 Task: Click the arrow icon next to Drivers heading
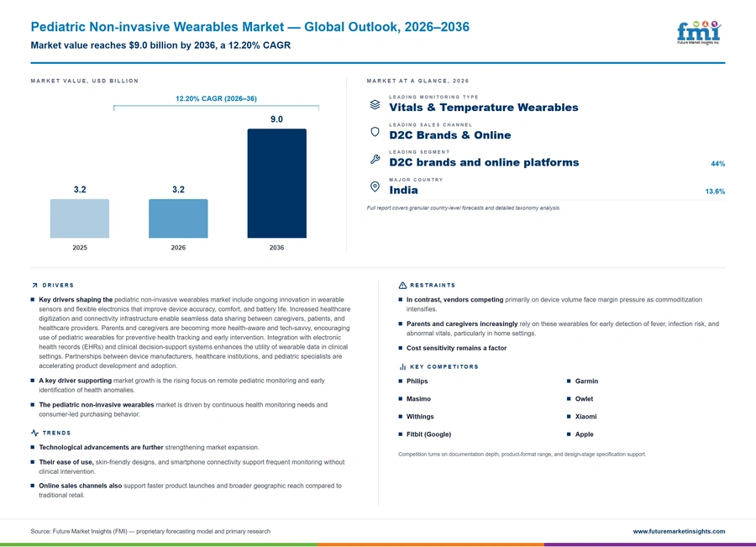tap(34, 286)
